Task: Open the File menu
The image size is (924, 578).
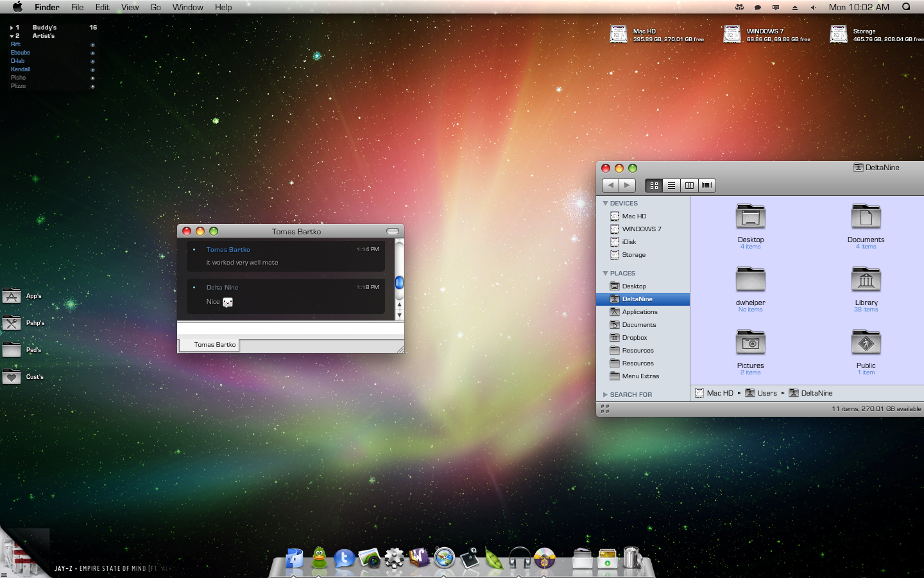Action: (x=77, y=7)
